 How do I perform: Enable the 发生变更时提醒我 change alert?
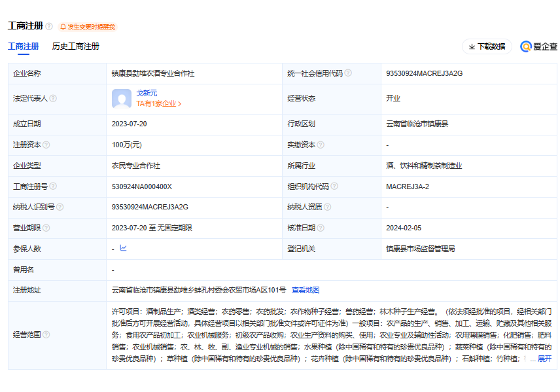(x=87, y=27)
